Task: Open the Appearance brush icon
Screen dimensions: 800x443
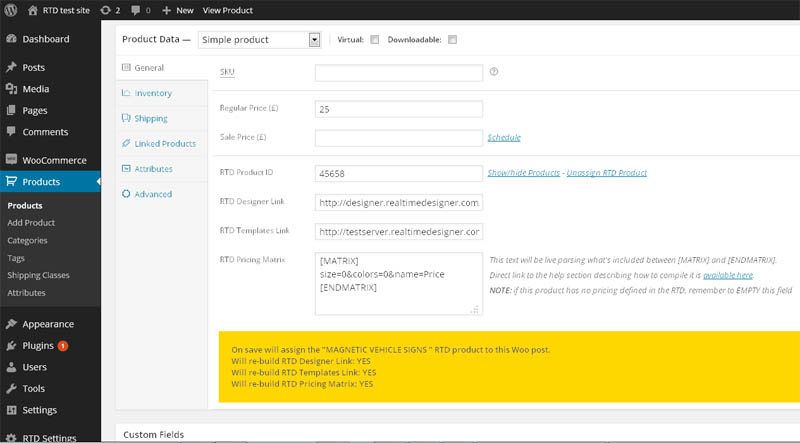Action: coord(11,324)
